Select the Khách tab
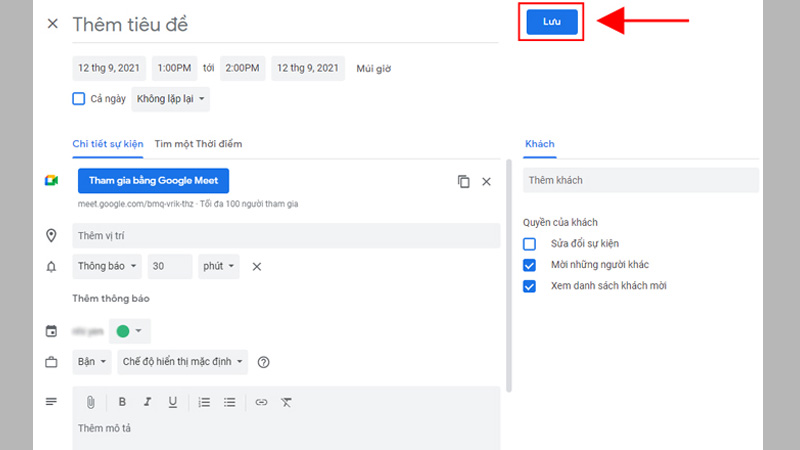This screenshot has width=800, height=450. tap(540, 144)
